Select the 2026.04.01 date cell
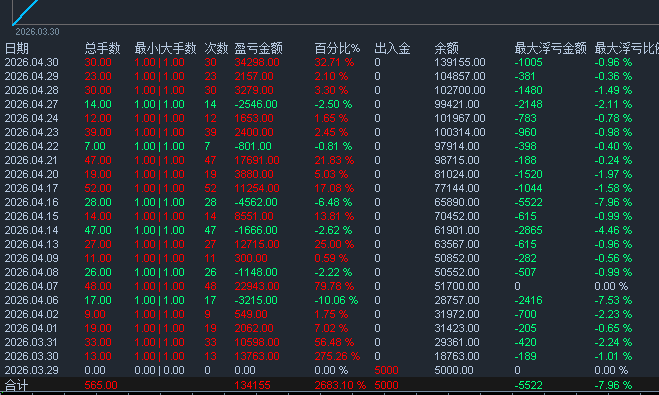This screenshot has height=395, width=659. 32,329
